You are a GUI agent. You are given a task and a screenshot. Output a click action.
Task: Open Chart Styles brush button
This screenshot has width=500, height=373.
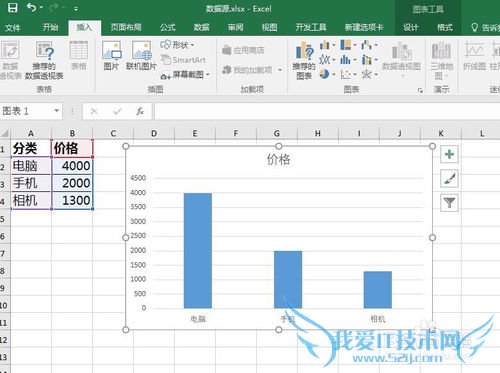tap(449, 178)
